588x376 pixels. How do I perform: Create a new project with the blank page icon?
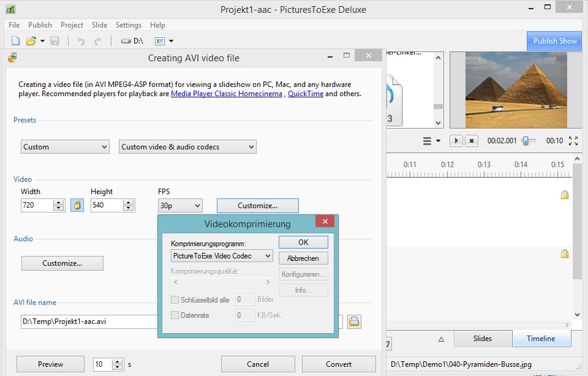pos(15,41)
